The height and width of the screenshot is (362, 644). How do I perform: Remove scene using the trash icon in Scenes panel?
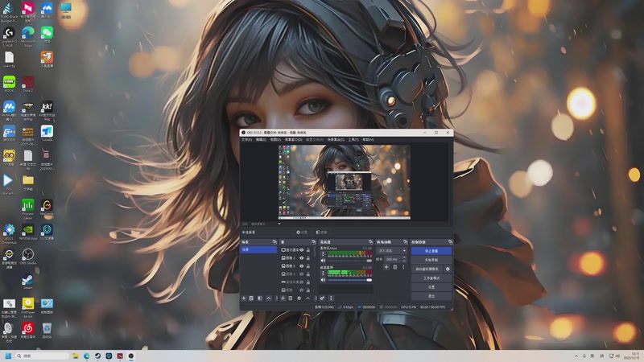251,298
